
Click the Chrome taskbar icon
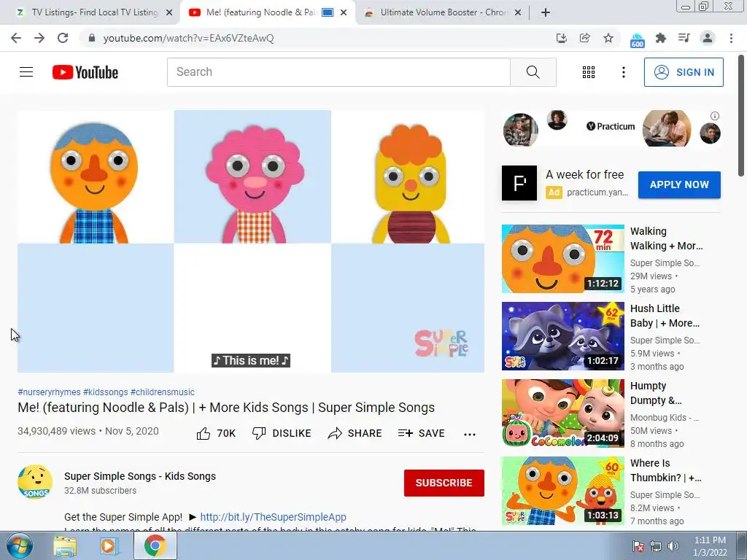(155, 546)
